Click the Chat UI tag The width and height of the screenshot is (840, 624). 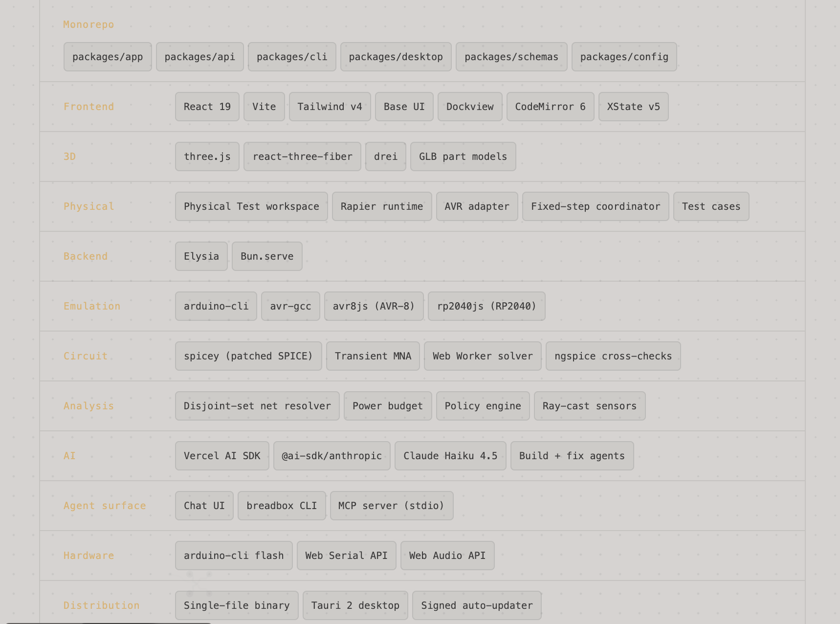(x=204, y=506)
